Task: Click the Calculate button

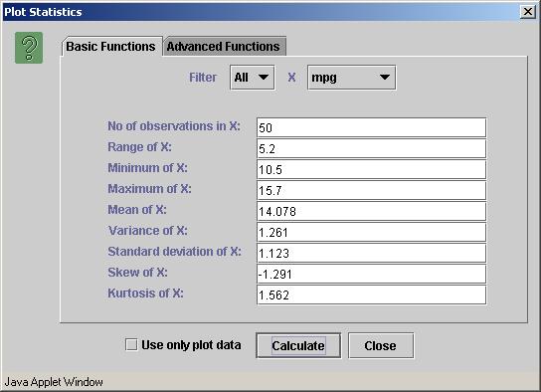Action: coord(298,346)
